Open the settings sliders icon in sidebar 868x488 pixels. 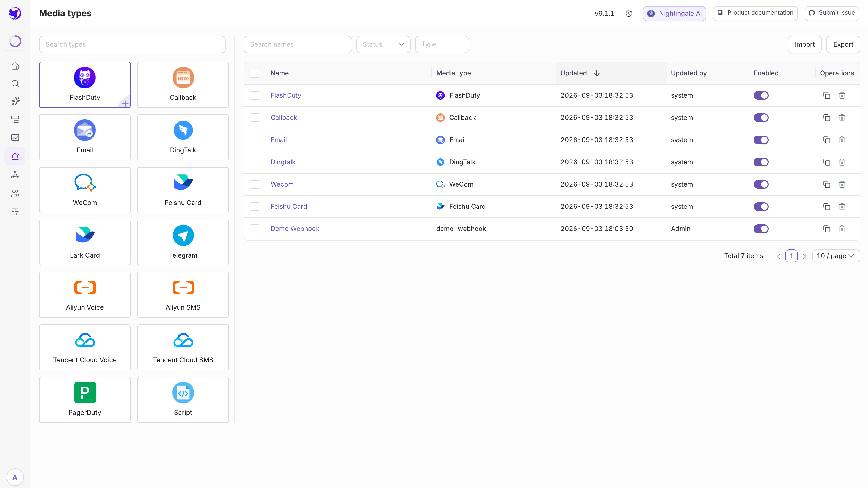15,211
